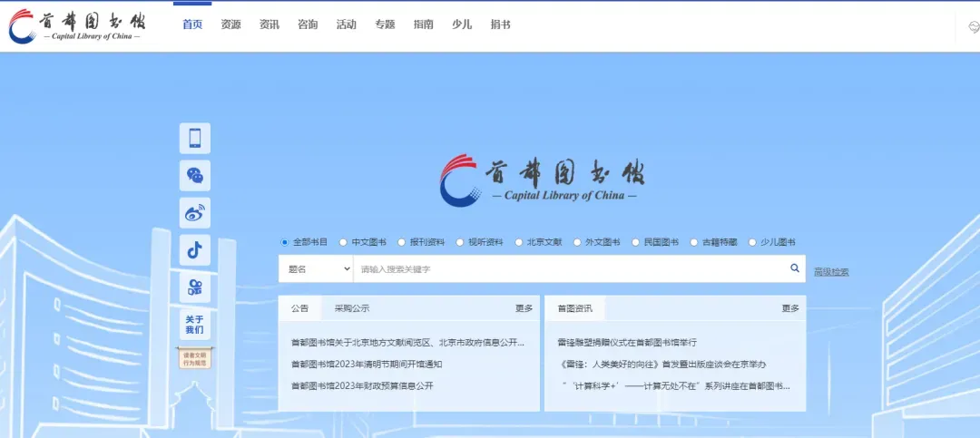The width and height of the screenshot is (980, 438).
Task: Expand the 题名 search field dropdown
Action: click(315, 269)
